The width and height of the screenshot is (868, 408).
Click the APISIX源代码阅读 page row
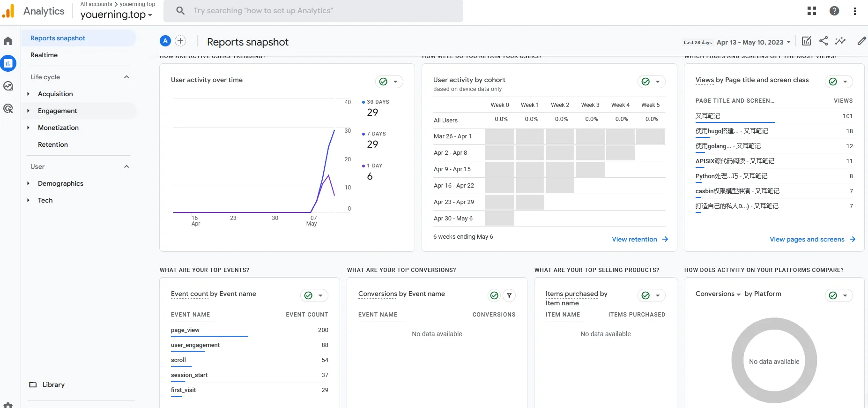(x=774, y=161)
